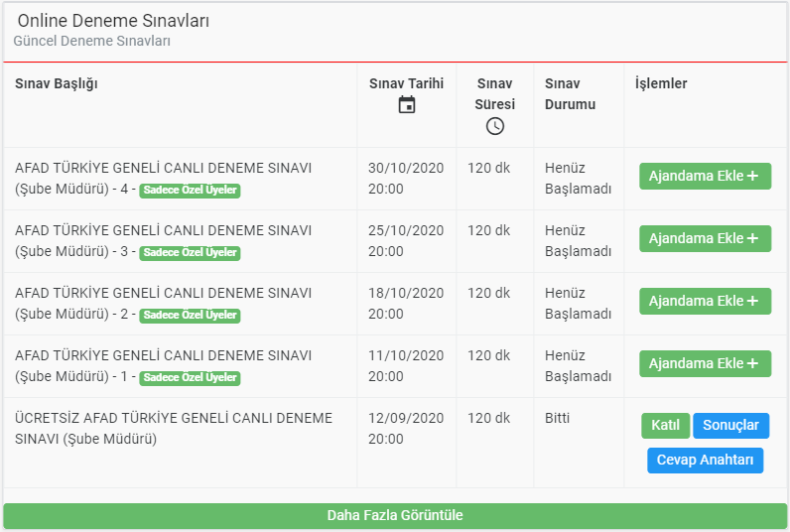Click Sadece Özel Üyeler badge on exam 3
Viewport: 790px width, 532px height.
pyautogui.click(x=190, y=252)
